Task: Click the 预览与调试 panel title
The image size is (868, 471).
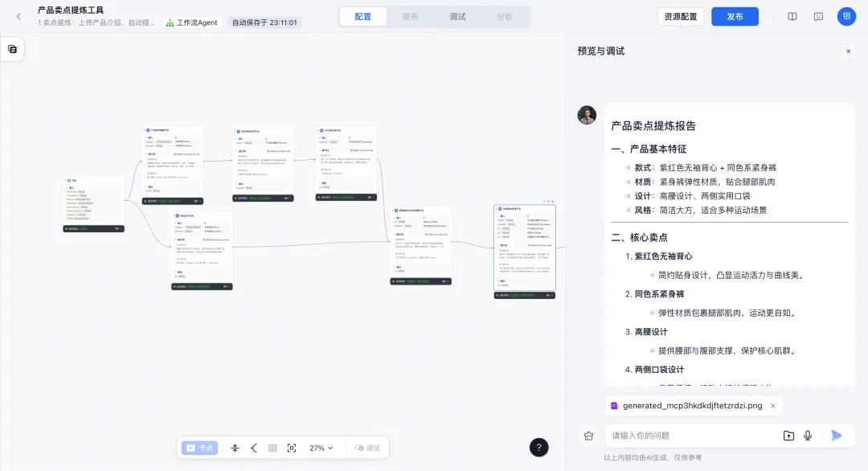Action: coord(600,51)
